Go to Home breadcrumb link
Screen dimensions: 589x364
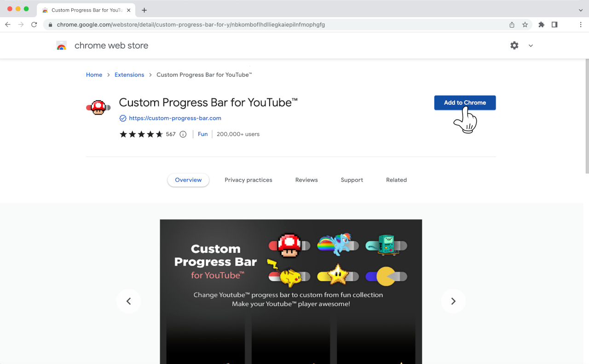click(x=94, y=75)
